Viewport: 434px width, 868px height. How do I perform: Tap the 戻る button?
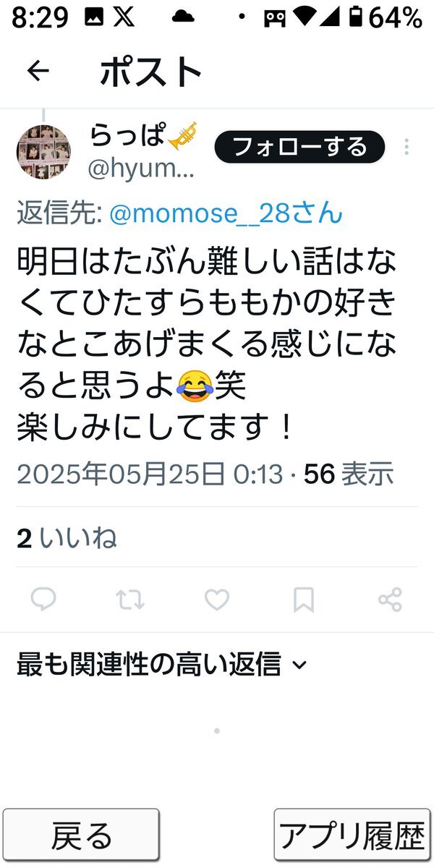coord(81,835)
